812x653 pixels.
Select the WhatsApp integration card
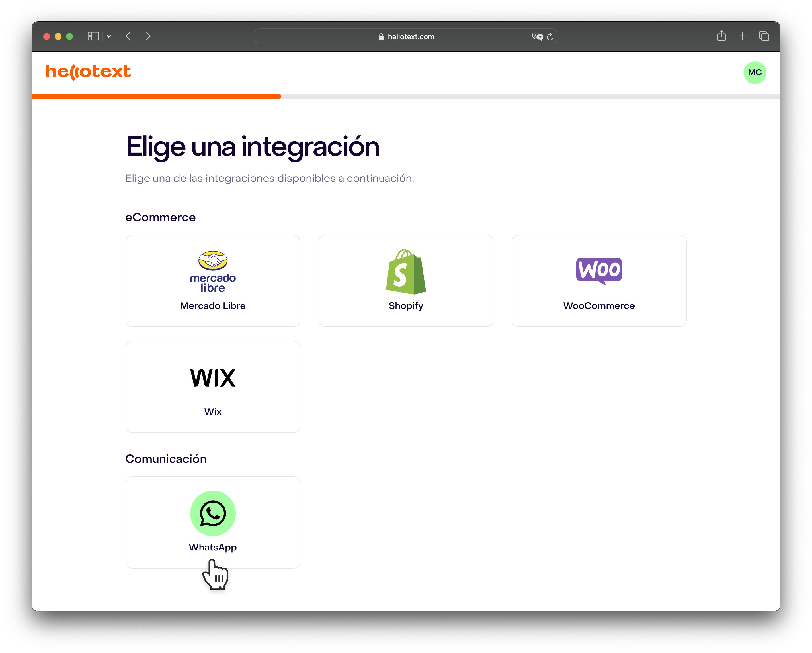click(x=213, y=522)
